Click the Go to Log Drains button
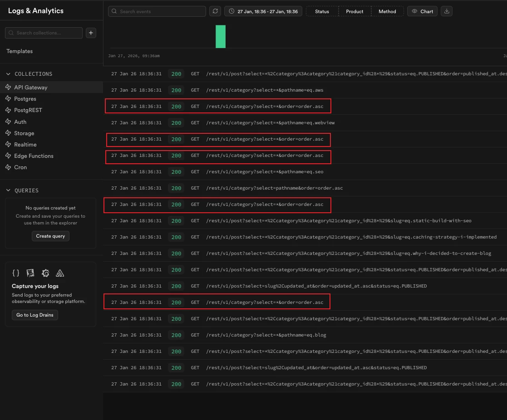This screenshot has height=420, width=507. point(35,315)
